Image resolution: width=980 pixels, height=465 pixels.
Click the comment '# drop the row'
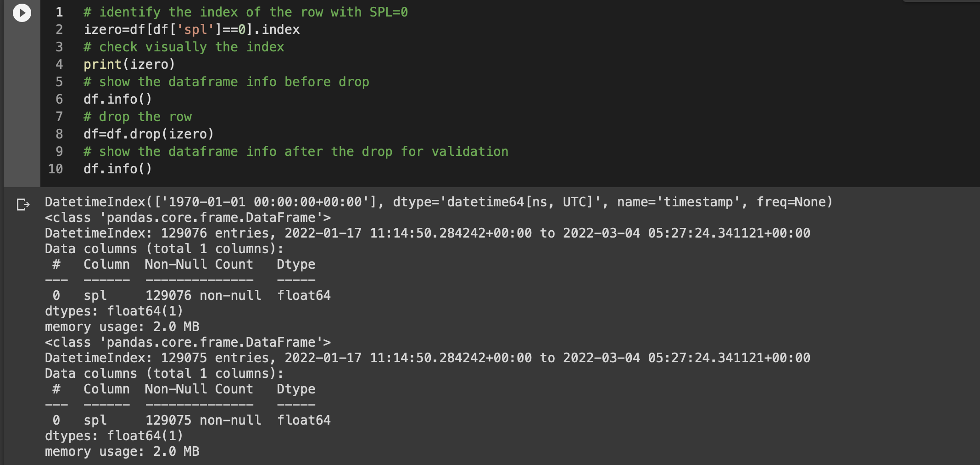[138, 117]
